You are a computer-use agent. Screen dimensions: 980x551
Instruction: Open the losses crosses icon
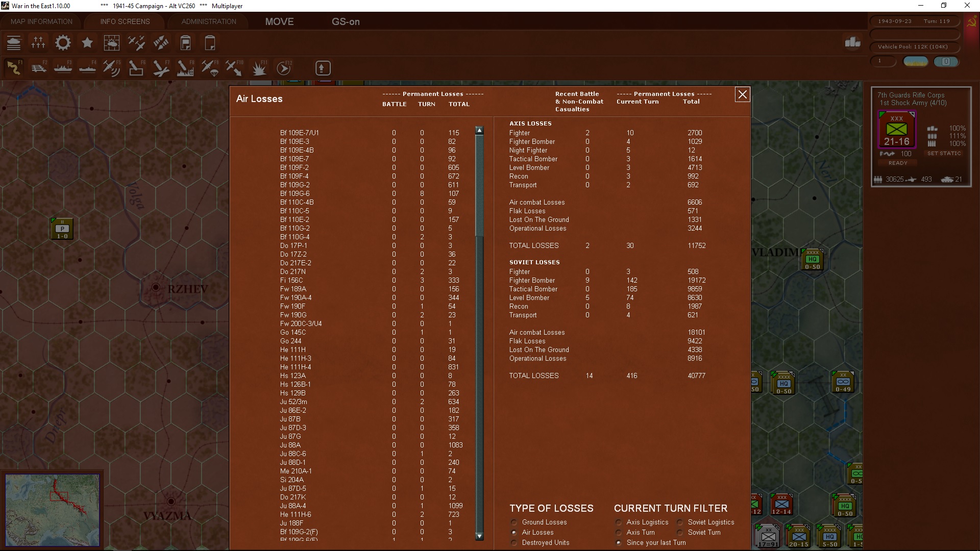point(38,43)
